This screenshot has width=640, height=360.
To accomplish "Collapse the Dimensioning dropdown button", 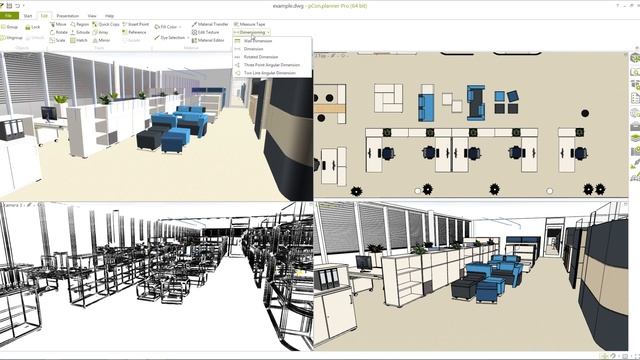I will 251,32.
